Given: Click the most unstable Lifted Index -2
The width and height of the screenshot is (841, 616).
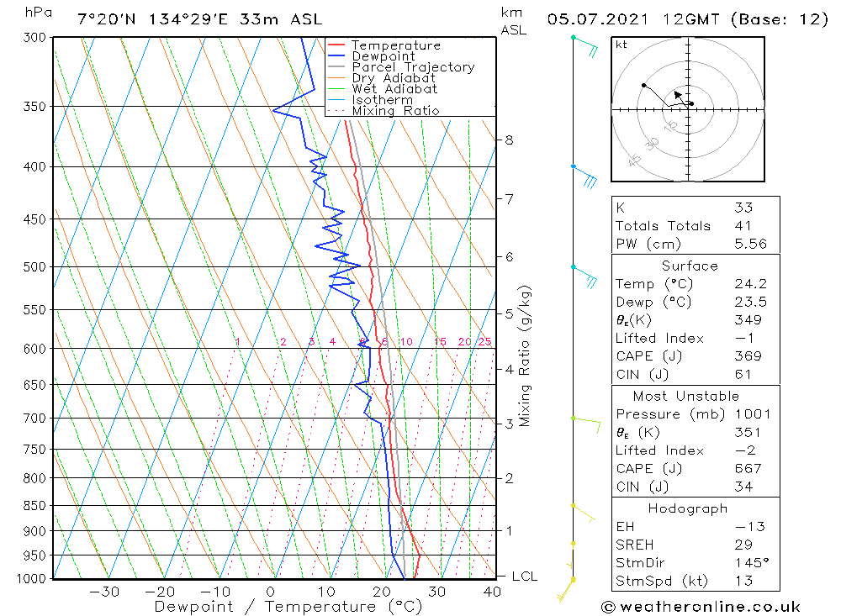Looking at the screenshot, I should pos(745,450).
